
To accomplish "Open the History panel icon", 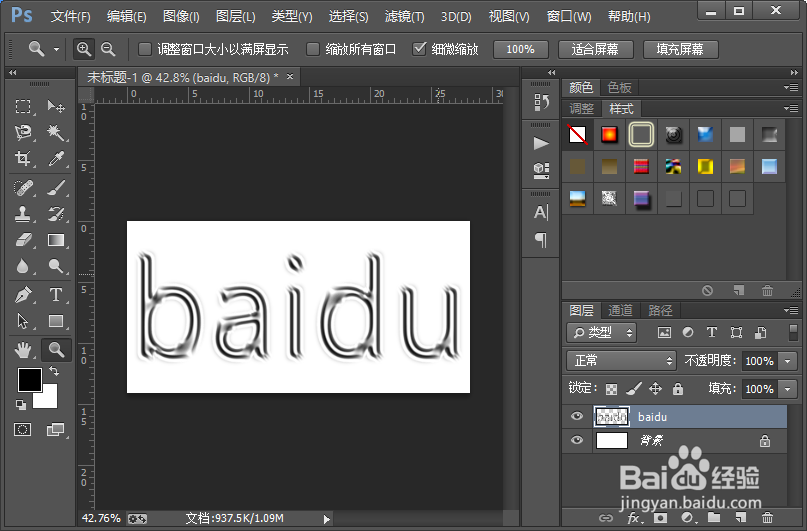I will pyautogui.click(x=541, y=101).
